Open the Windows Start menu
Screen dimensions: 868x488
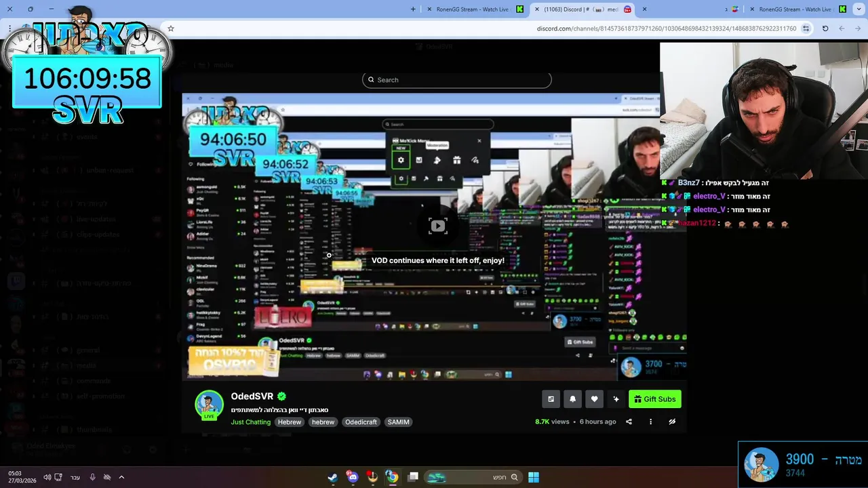[534, 477]
